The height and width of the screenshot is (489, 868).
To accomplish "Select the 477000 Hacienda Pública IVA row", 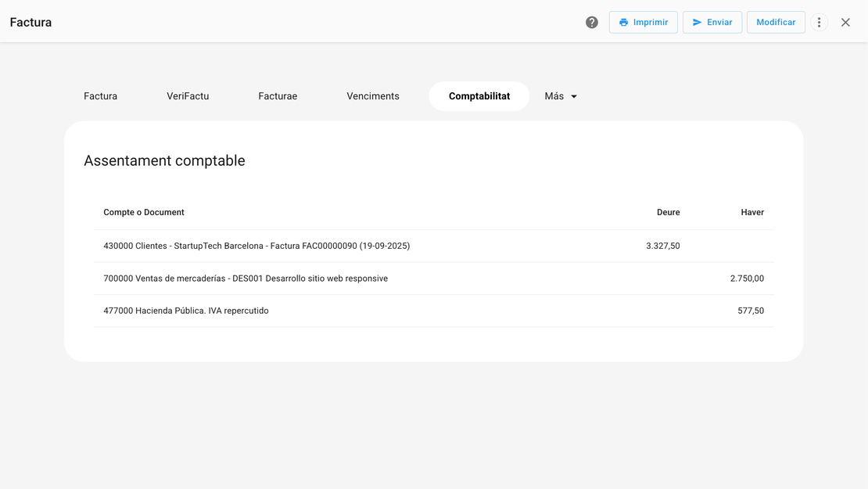I will tap(186, 311).
